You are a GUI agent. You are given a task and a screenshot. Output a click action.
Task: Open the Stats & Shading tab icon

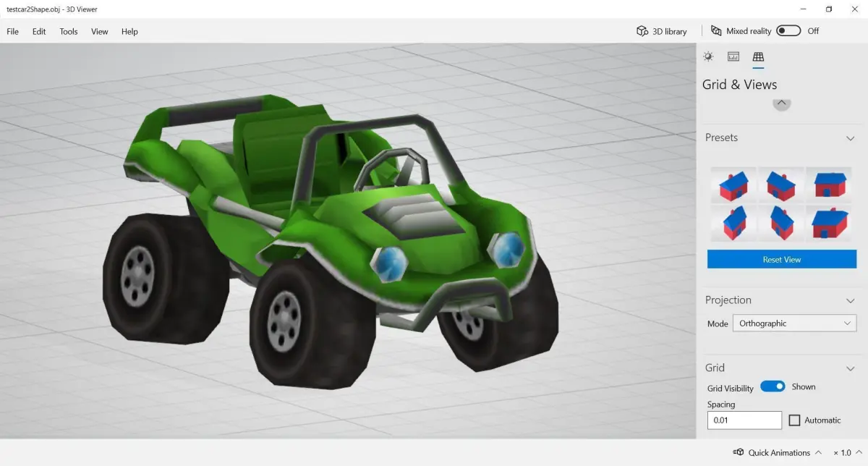click(733, 56)
